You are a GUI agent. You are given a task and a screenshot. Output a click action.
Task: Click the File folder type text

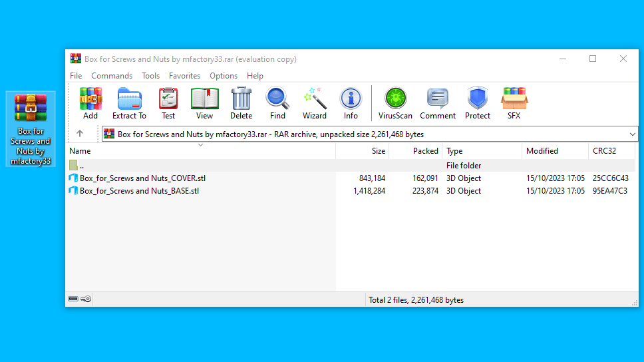pyautogui.click(x=464, y=166)
